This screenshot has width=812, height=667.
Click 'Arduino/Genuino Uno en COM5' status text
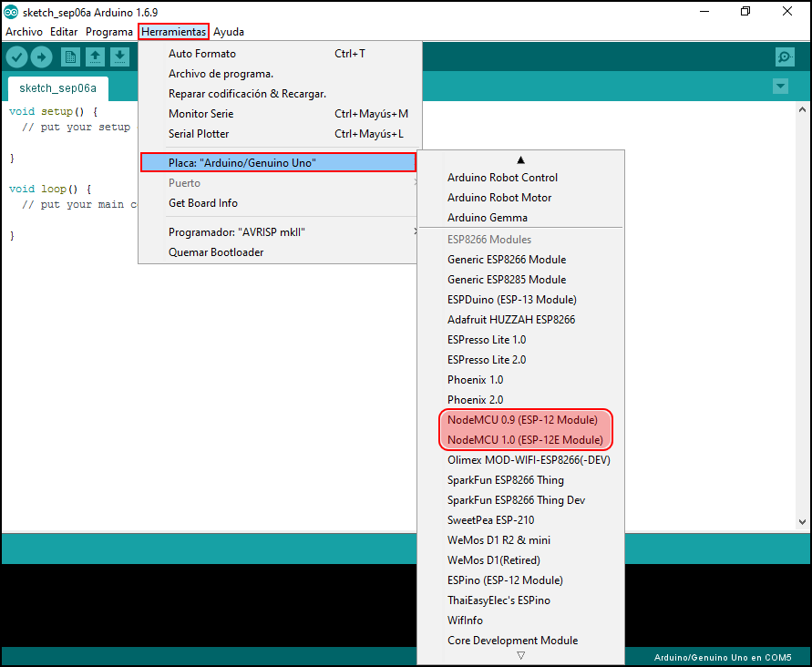(x=723, y=658)
